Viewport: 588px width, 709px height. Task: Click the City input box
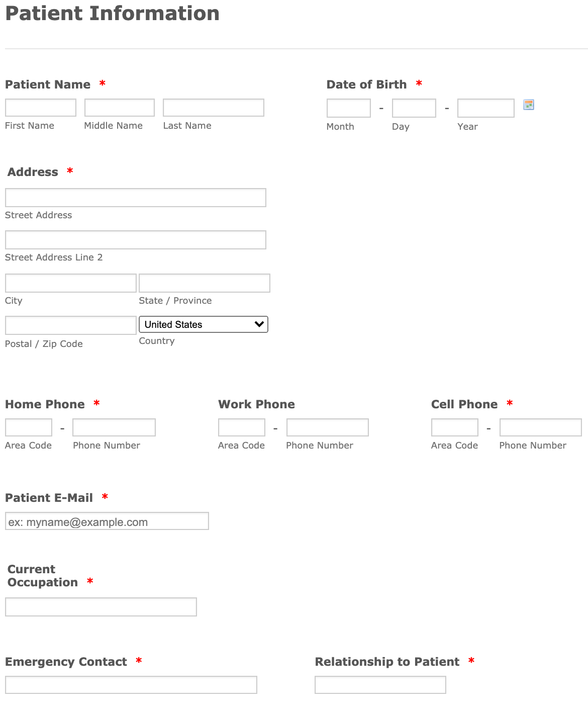pos(71,283)
